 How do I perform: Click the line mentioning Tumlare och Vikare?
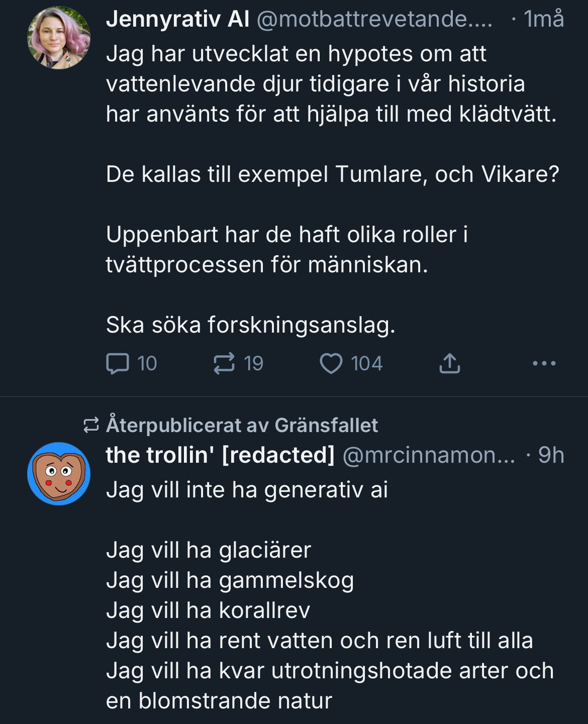pyautogui.click(x=332, y=174)
